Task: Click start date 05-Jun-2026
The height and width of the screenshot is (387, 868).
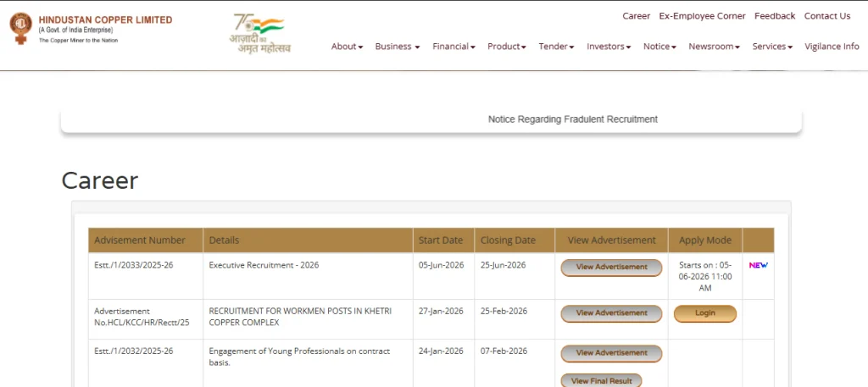Action: (x=441, y=265)
